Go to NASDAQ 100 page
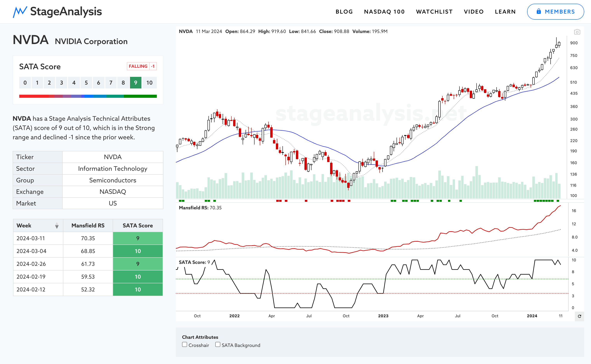Viewport: 591px width, 364px height. [x=384, y=12]
